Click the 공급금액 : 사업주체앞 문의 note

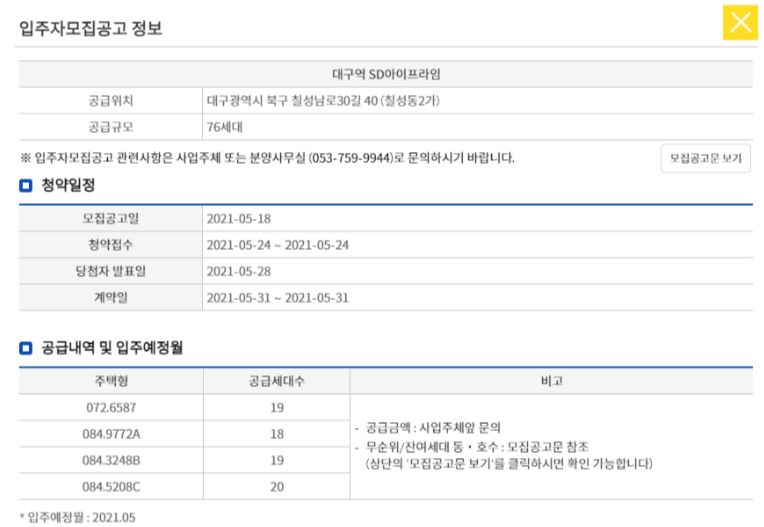click(x=433, y=428)
